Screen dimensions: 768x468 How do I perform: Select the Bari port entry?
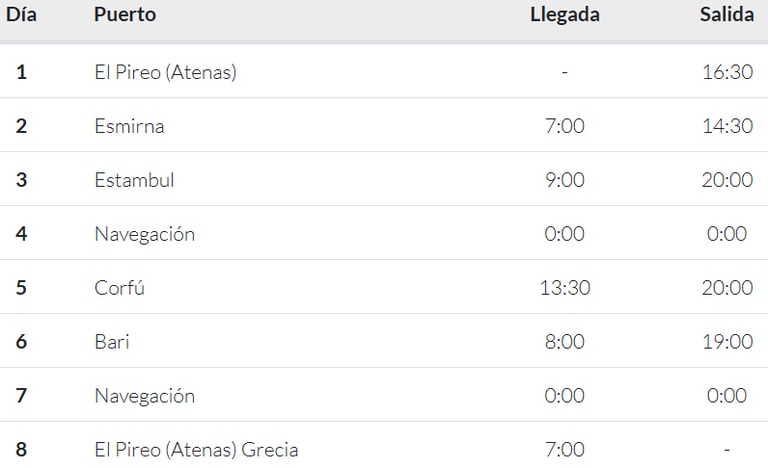tap(112, 342)
